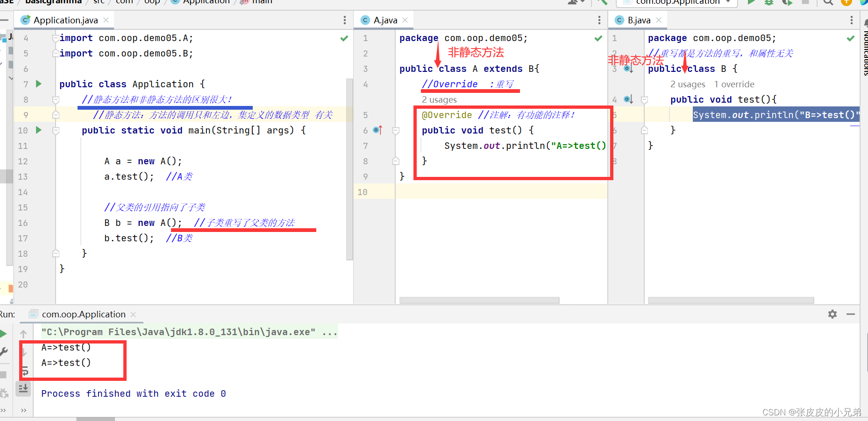Click A.java horizontal scrollbar

tap(479, 300)
